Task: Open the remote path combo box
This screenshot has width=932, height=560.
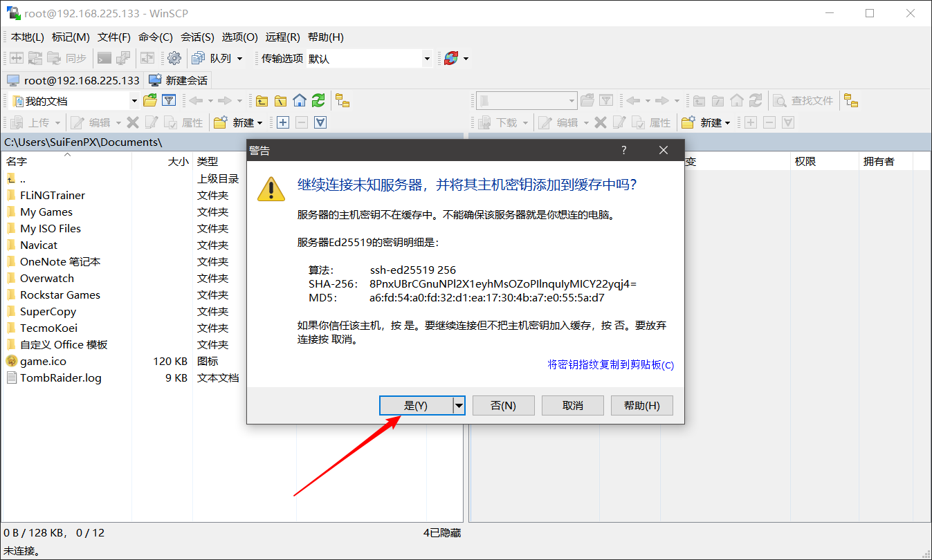Action: (x=527, y=101)
